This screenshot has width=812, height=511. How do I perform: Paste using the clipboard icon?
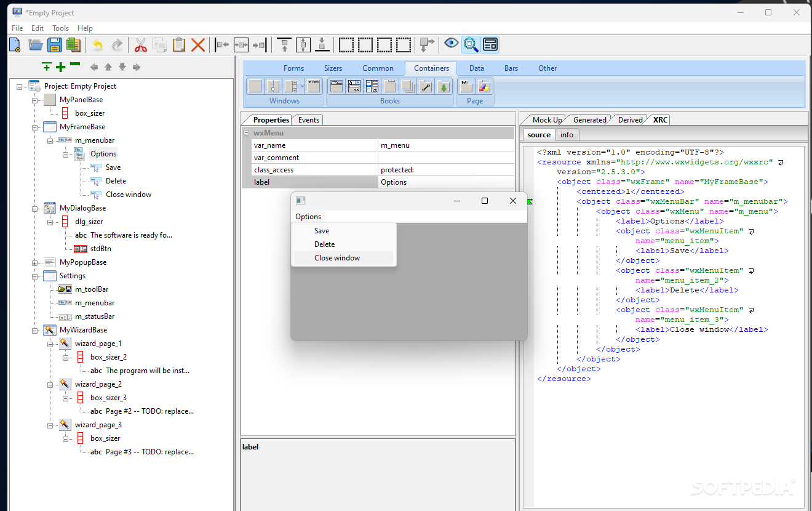click(x=178, y=44)
